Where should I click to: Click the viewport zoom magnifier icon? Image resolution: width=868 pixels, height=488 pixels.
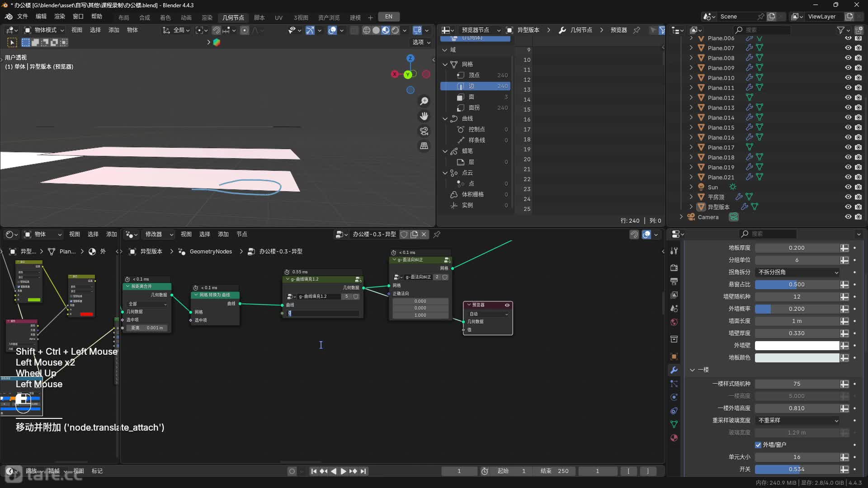coord(424,101)
